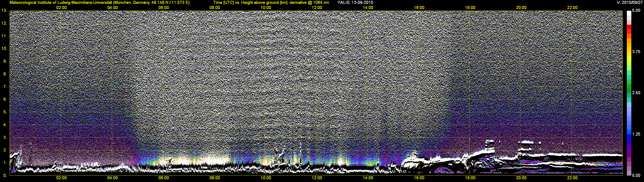Screen dimensions: 644x182
Task: Click the 6 km height axis label
Action: click(x=5, y=99)
